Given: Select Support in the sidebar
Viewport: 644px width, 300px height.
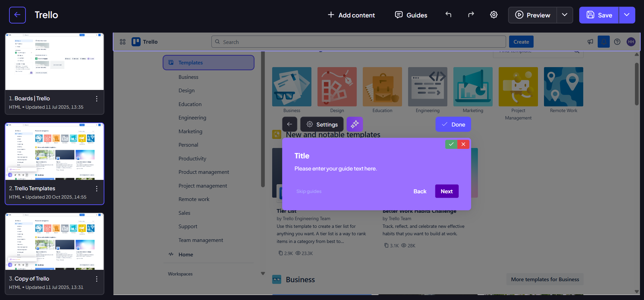Looking at the screenshot, I should tap(188, 227).
